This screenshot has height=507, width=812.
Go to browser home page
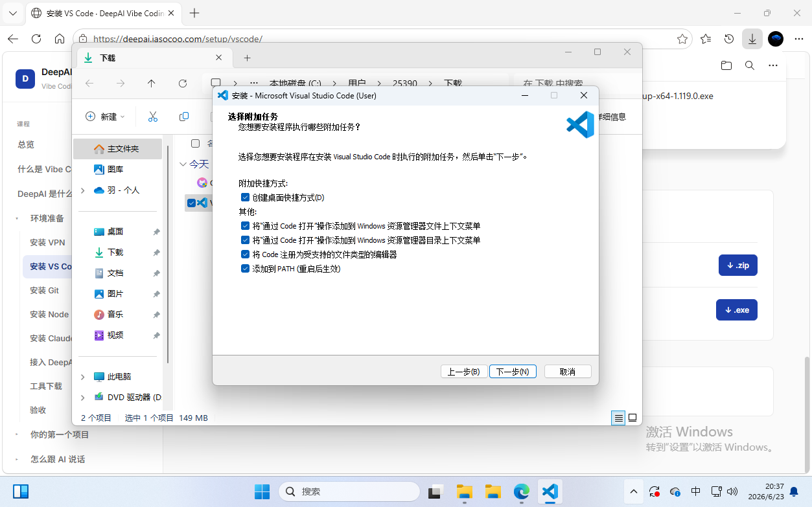[60, 39]
